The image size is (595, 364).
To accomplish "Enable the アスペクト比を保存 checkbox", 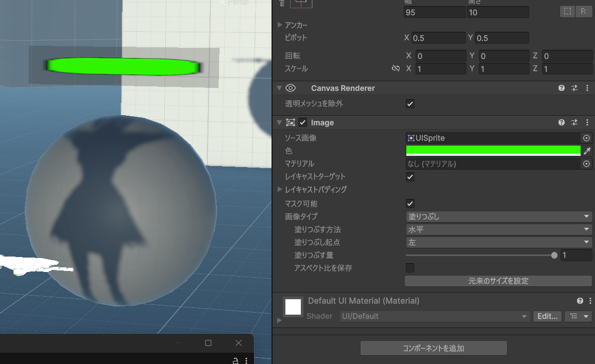I will 410,268.
